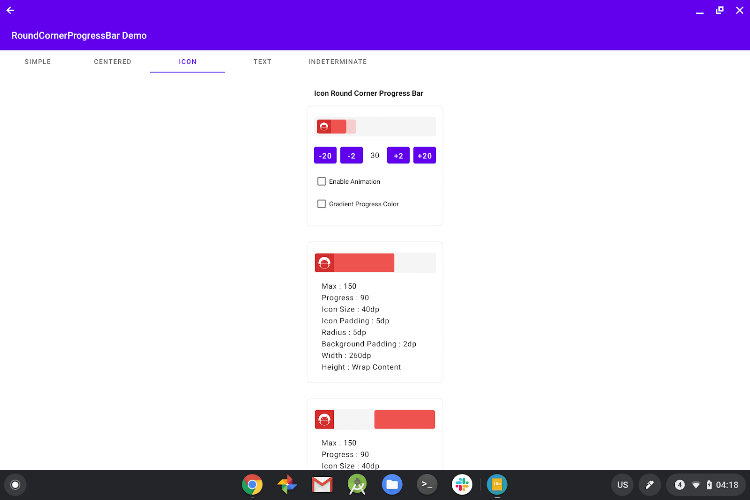Image resolution: width=750 pixels, height=500 pixels.
Task: Click the stylus tools pen icon
Action: (x=650, y=485)
